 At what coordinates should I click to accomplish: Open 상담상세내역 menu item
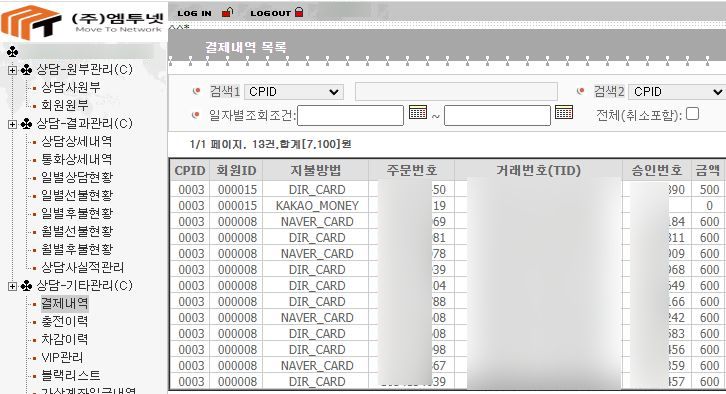tap(76, 141)
